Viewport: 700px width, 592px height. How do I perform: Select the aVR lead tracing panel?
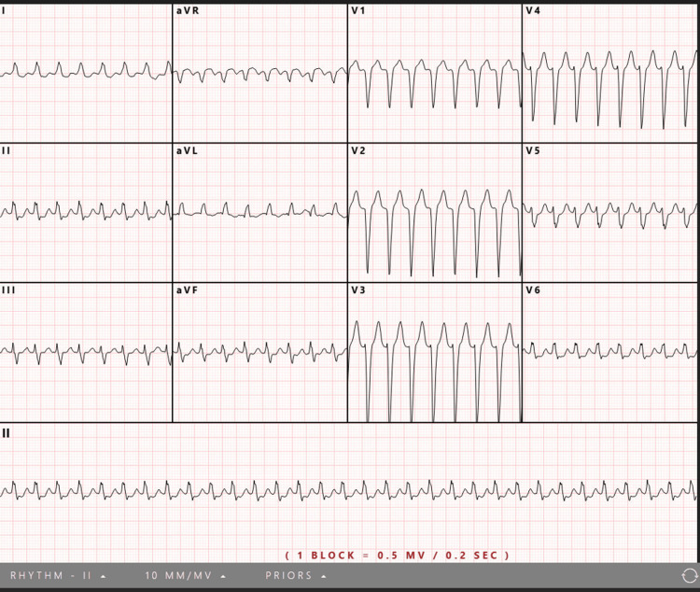pos(259,73)
